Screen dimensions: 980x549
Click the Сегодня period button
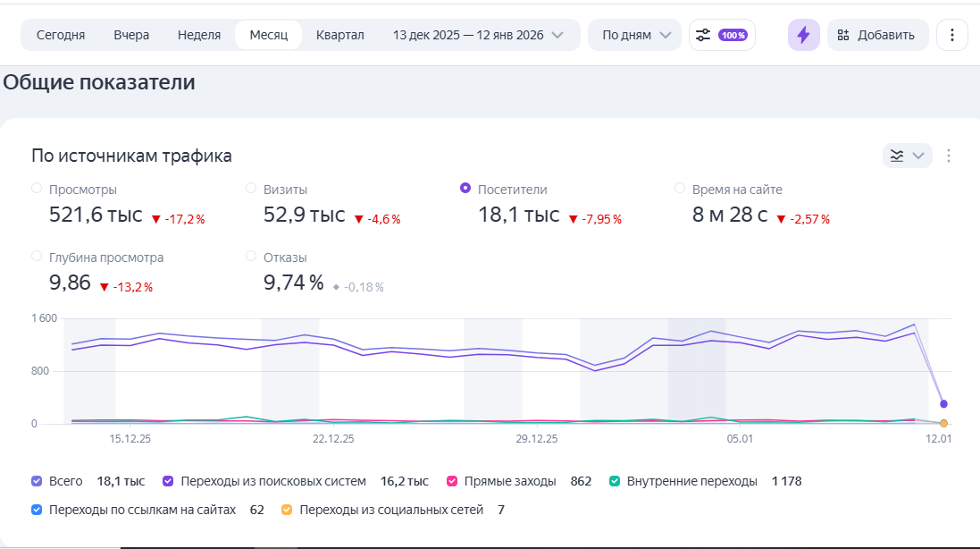point(61,35)
